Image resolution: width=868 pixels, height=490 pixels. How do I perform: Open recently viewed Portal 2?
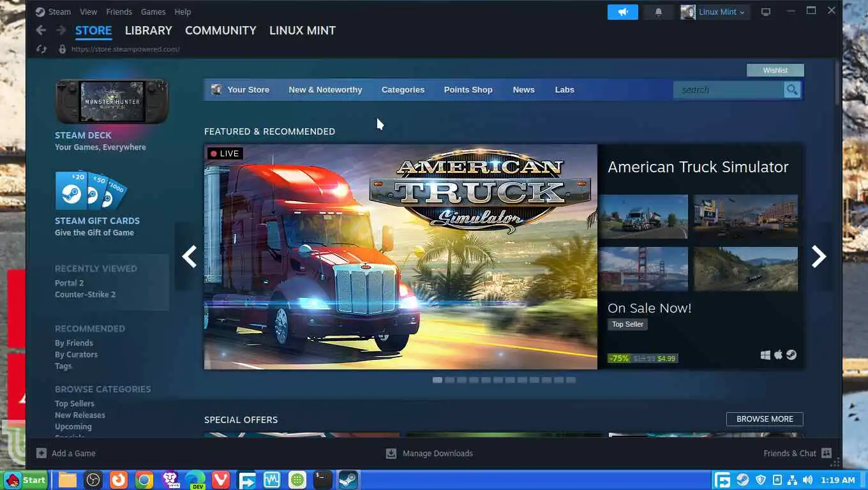(x=69, y=283)
